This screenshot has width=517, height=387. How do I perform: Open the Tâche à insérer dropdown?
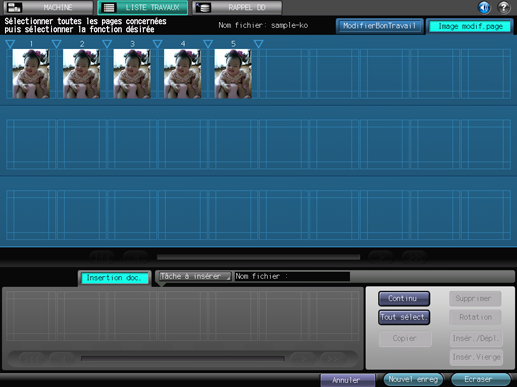(195, 276)
